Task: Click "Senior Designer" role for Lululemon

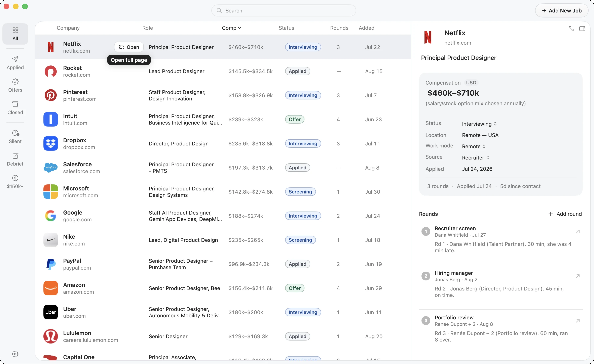Action: pyautogui.click(x=168, y=336)
